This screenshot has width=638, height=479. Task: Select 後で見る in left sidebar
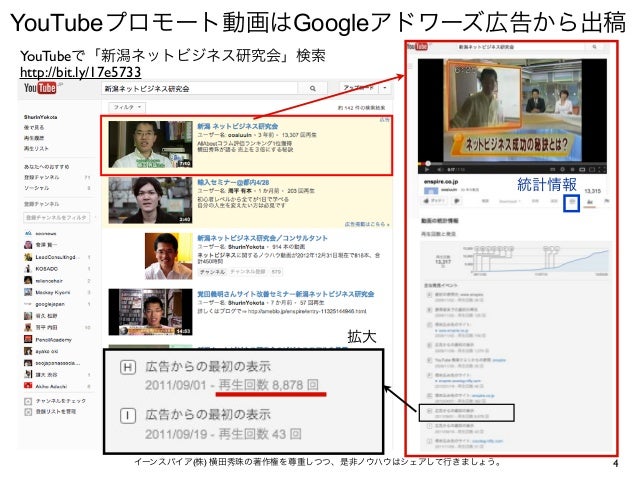pos(33,127)
